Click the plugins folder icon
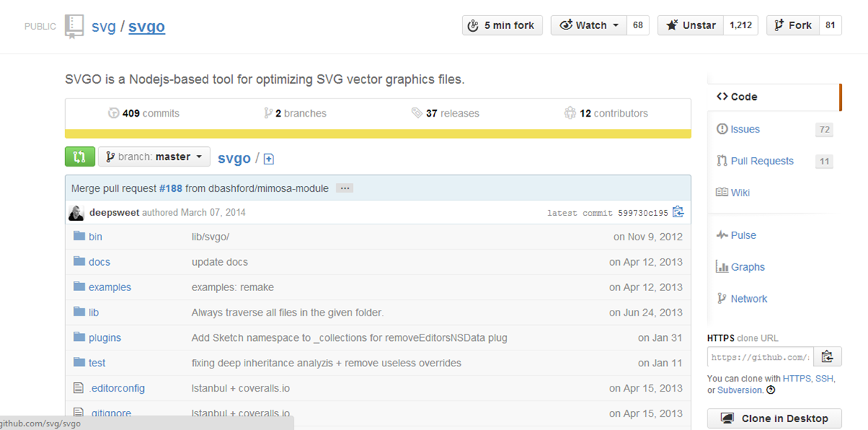The width and height of the screenshot is (868, 430). click(79, 337)
